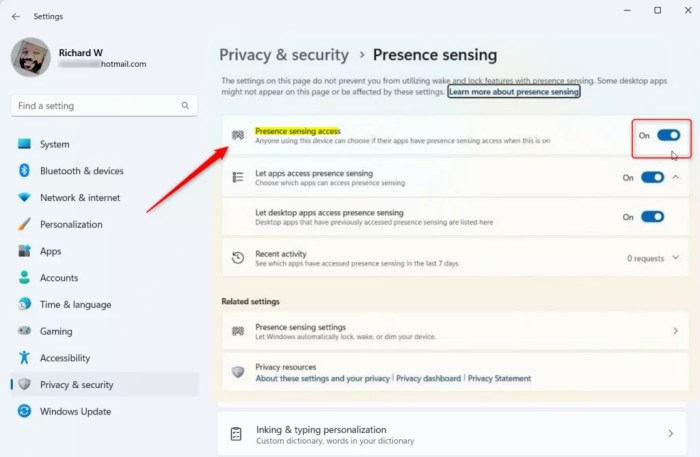Go back with the back arrow
The width and height of the screenshot is (700, 457).
[x=15, y=16]
